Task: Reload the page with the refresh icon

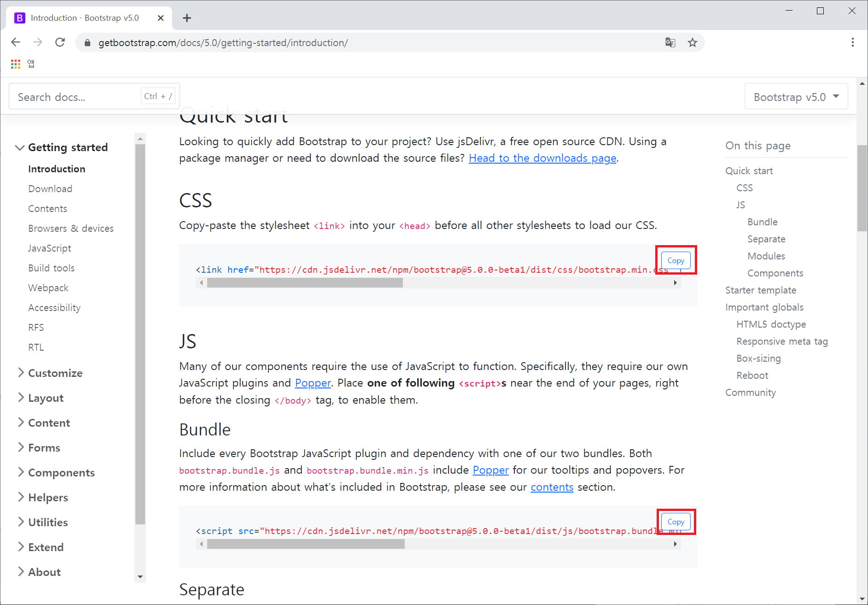Action: [x=60, y=42]
